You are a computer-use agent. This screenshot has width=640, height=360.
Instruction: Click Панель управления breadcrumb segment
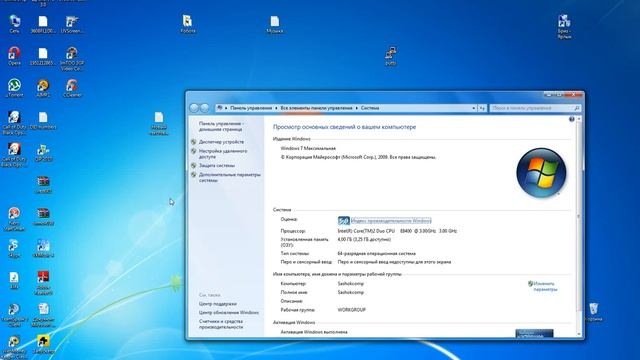(251, 108)
